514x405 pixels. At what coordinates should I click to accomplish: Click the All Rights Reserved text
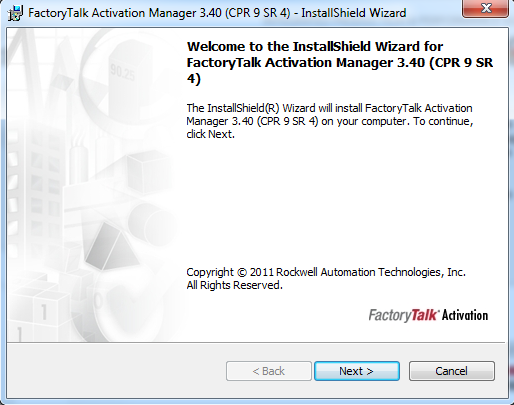[234, 285]
